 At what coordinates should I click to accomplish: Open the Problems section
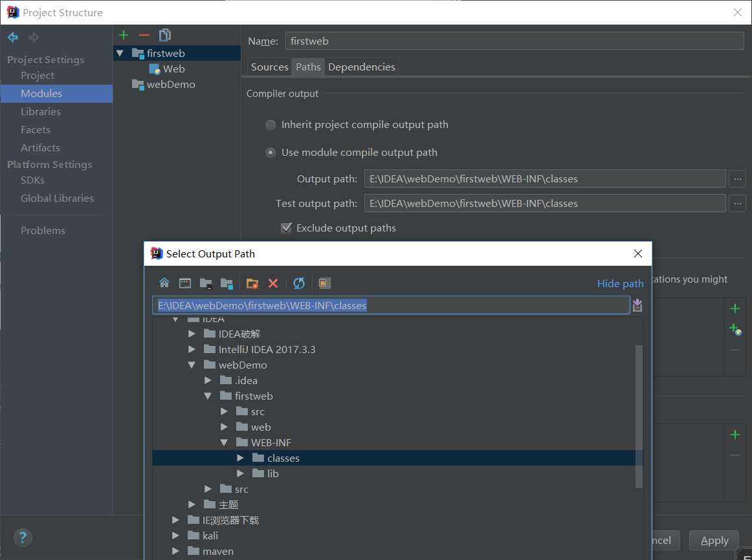click(x=43, y=230)
